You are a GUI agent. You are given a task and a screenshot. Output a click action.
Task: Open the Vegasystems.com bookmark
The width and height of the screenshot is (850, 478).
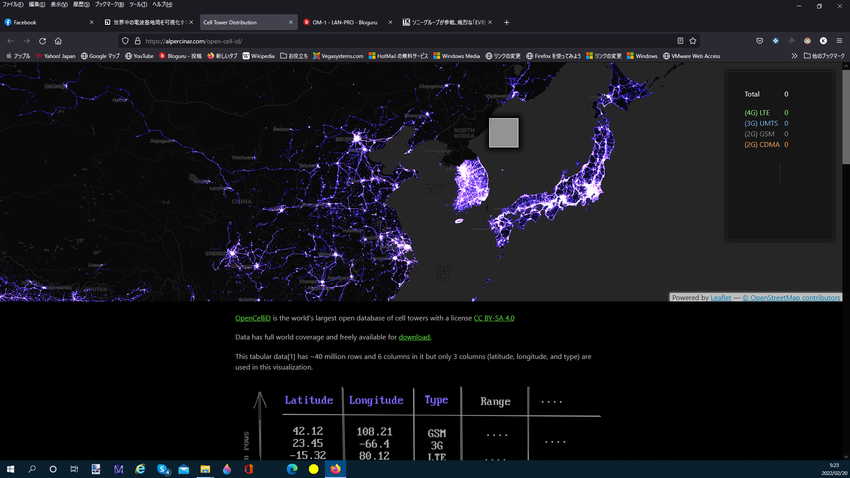[338, 56]
